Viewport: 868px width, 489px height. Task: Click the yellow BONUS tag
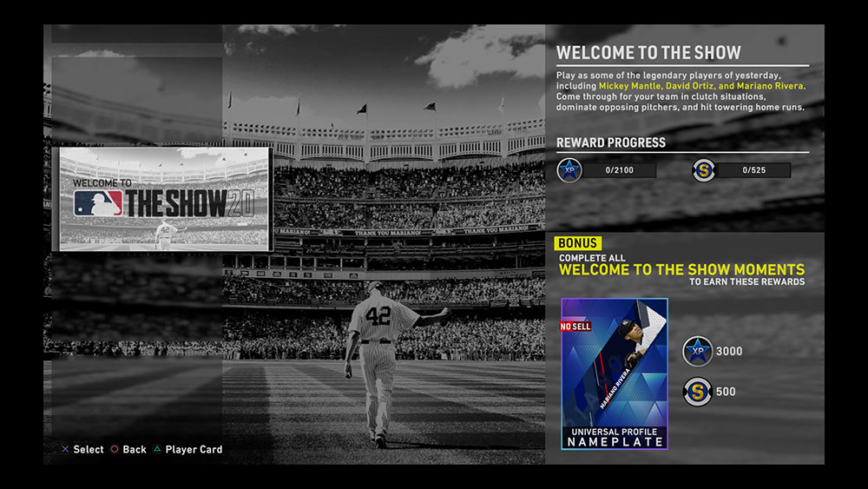point(577,244)
